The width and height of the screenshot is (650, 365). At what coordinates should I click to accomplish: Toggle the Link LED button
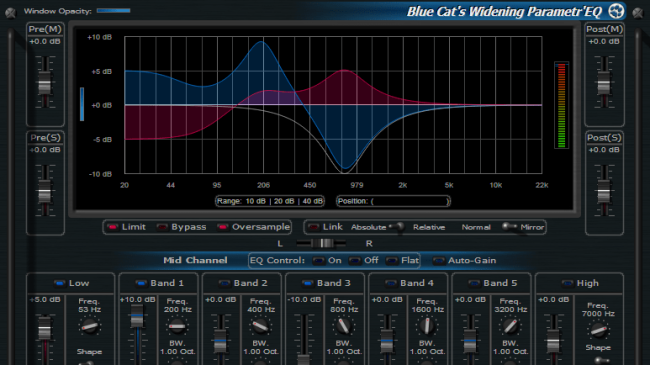[313, 227]
